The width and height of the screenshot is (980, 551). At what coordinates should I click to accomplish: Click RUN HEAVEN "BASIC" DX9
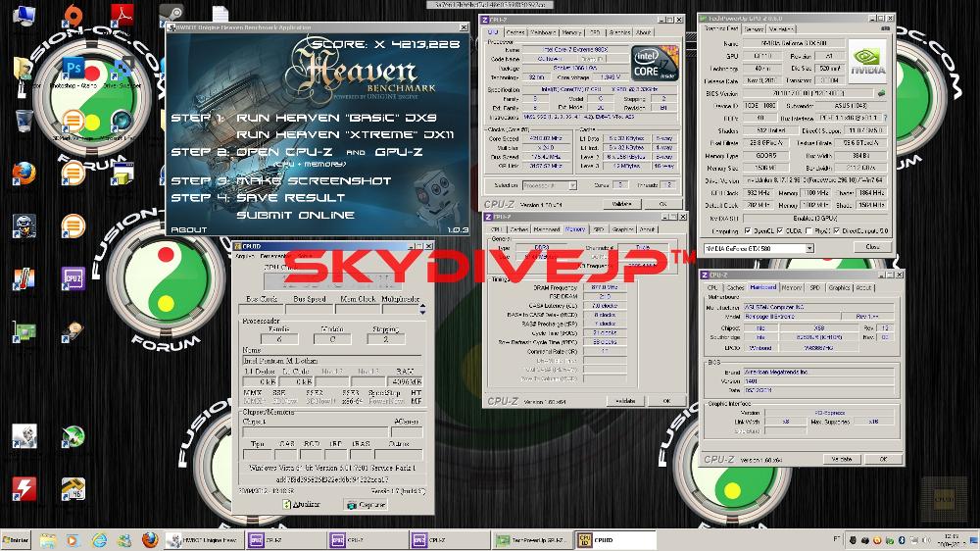pyautogui.click(x=336, y=118)
